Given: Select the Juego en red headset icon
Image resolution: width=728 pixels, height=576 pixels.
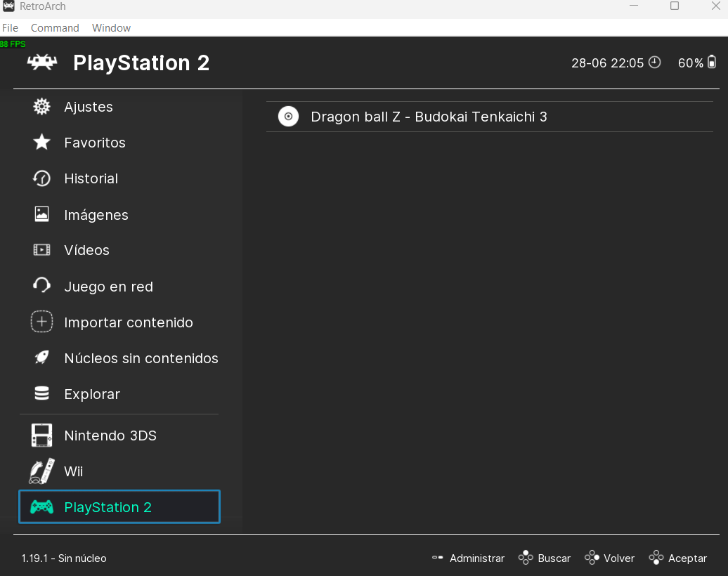Looking at the screenshot, I should 42,286.
